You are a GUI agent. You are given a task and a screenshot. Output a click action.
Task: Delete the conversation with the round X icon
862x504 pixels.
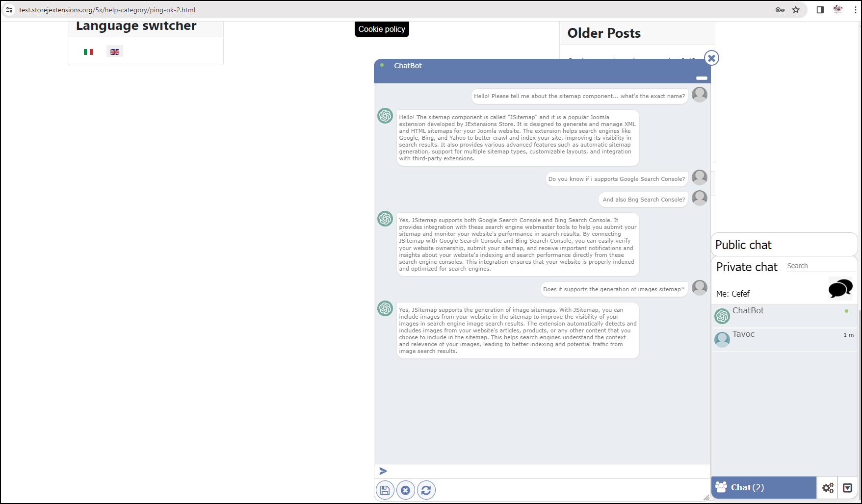pyautogui.click(x=406, y=490)
